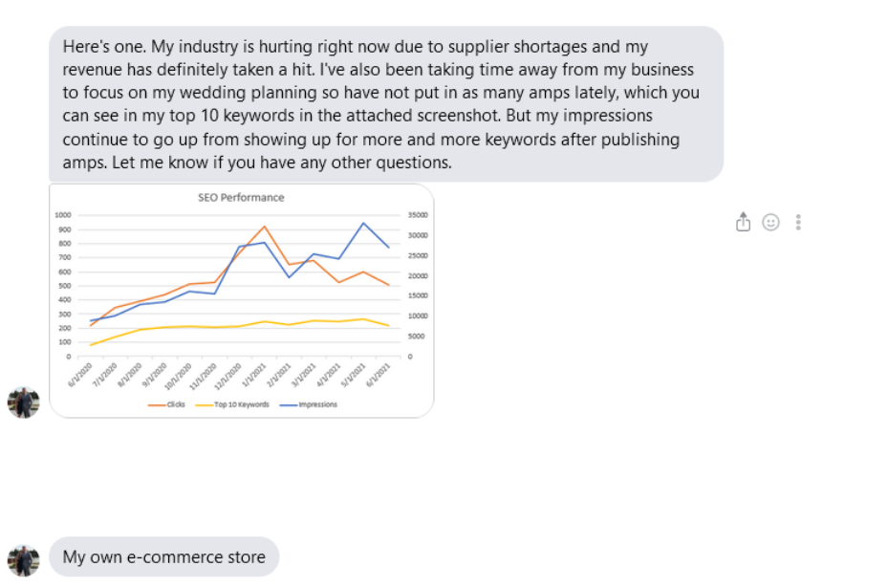
Task: Click the Clicks legend entry
Action: pyautogui.click(x=166, y=404)
